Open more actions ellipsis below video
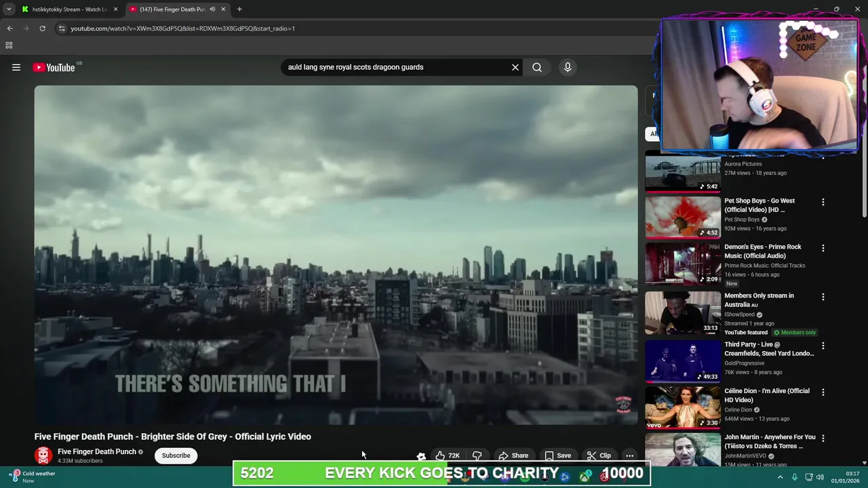Image resolution: width=868 pixels, height=488 pixels. click(x=629, y=455)
